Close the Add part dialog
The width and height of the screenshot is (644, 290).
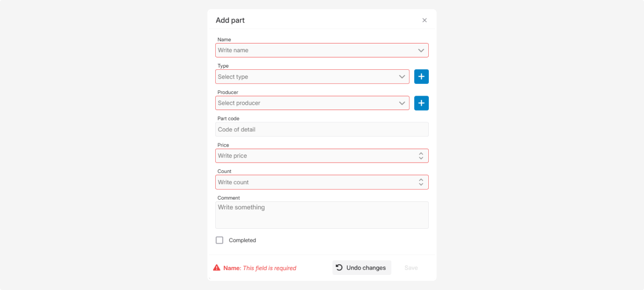[x=425, y=20]
